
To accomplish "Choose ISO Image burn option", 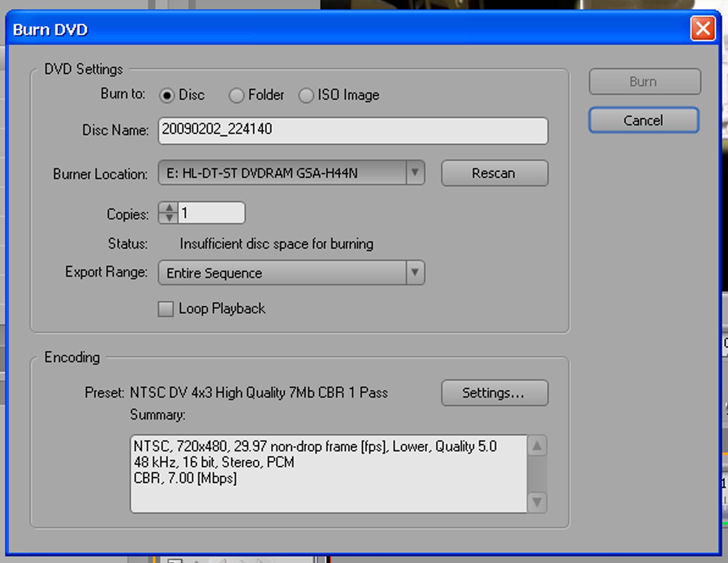I will (306, 95).
